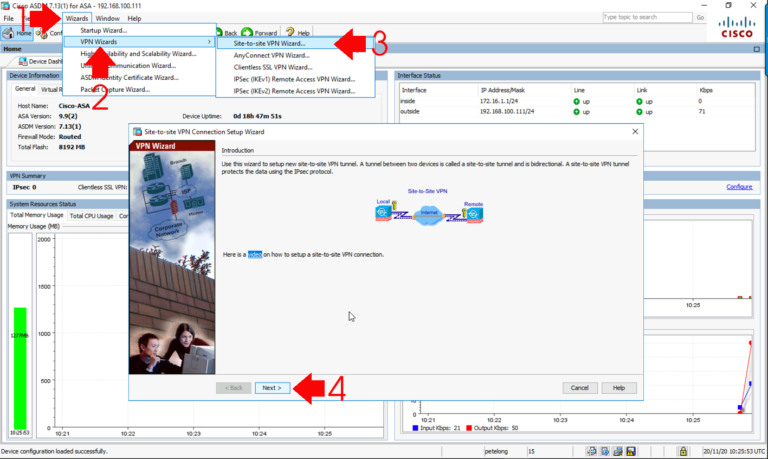
Task: Open the Window menu
Action: (107, 18)
